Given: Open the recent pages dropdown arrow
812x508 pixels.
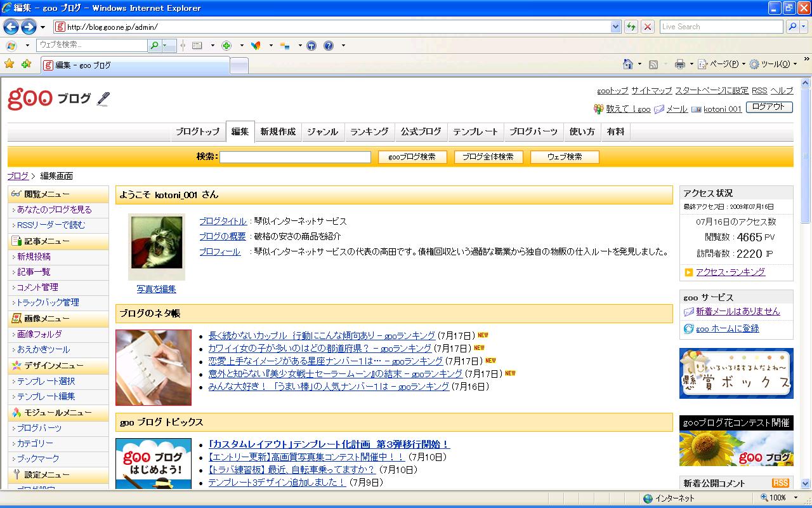Looking at the screenshot, I should point(43,27).
